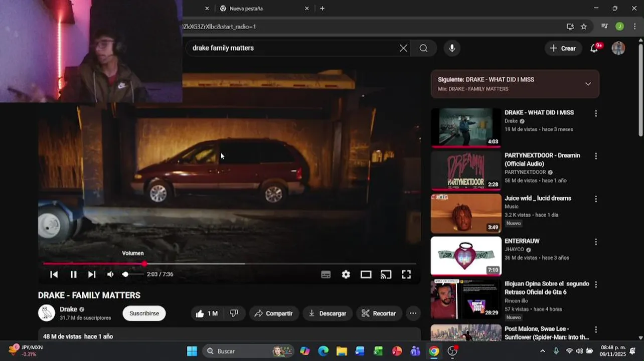This screenshot has height=361, width=644.
Task: Open the Chrome profile J avatar
Action: tap(620, 27)
